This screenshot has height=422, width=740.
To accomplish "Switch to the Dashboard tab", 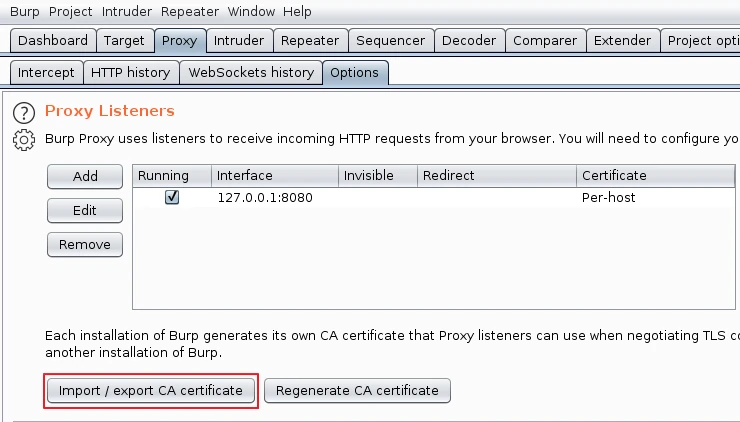I will click(x=53, y=41).
